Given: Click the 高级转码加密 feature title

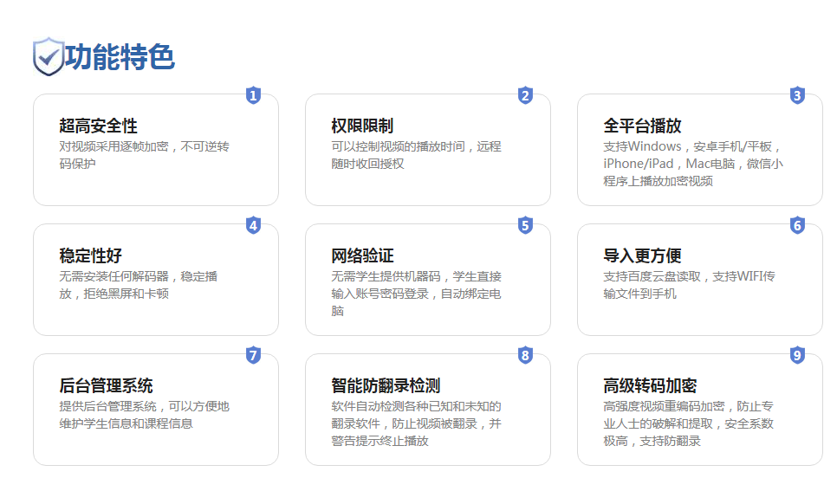Looking at the screenshot, I should pos(650,385).
